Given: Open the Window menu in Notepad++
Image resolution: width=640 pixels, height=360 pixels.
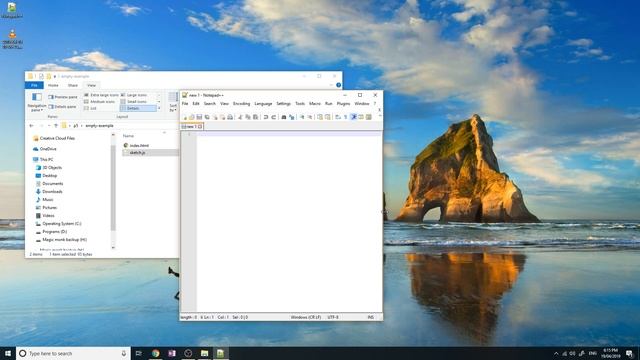Looking at the screenshot, I should 362,104.
